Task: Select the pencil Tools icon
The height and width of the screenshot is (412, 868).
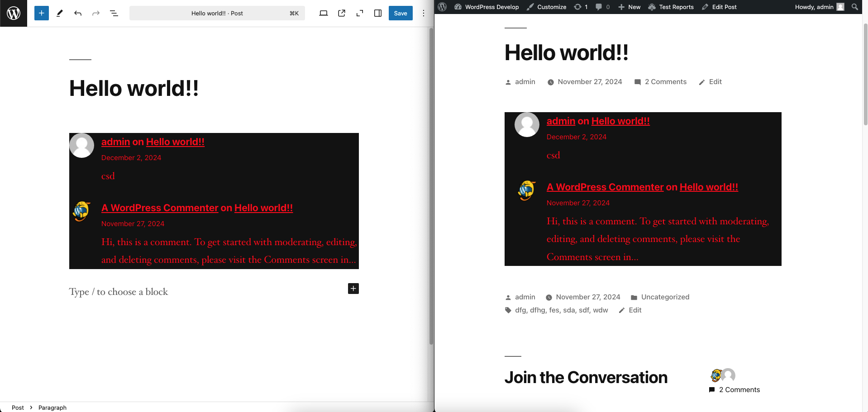Action: coord(59,13)
